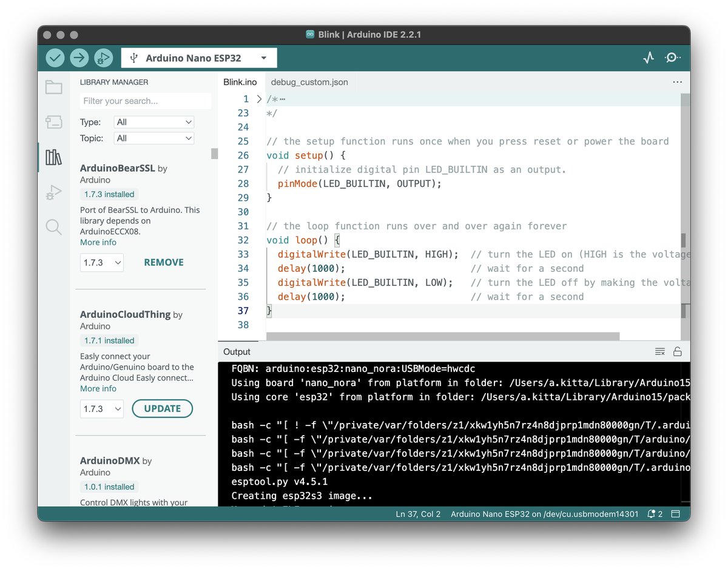Image resolution: width=728 pixels, height=571 pixels.
Task: Upload the sketch to the board
Action: (x=79, y=57)
